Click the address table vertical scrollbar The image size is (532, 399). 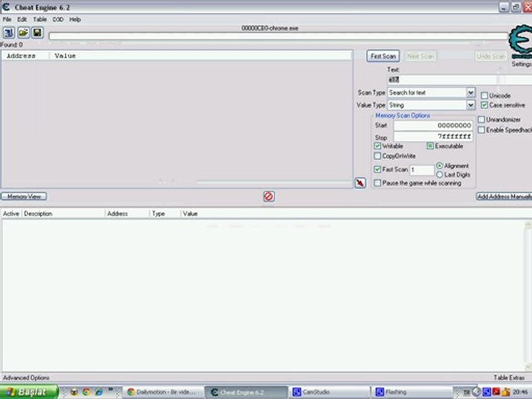pyautogui.click(x=528, y=295)
